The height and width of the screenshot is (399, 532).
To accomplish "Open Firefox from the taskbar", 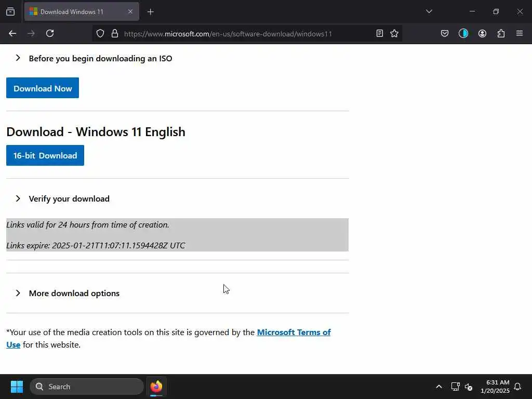I will (x=156, y=387).
